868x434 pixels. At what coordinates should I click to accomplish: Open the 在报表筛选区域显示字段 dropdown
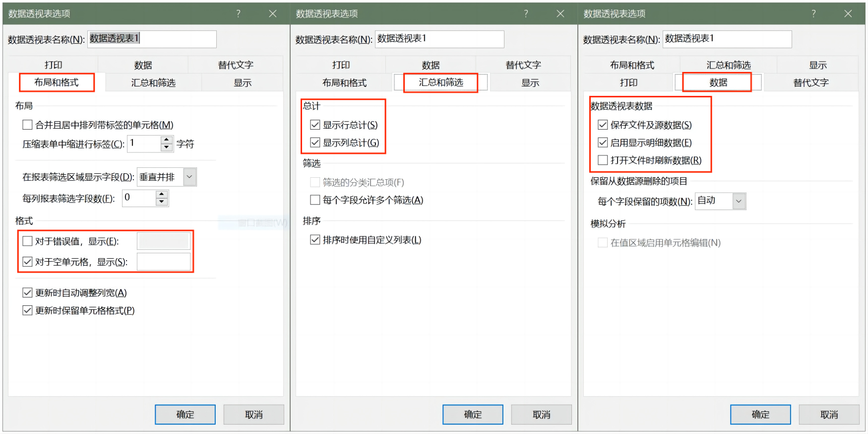(x=189, y=177)
